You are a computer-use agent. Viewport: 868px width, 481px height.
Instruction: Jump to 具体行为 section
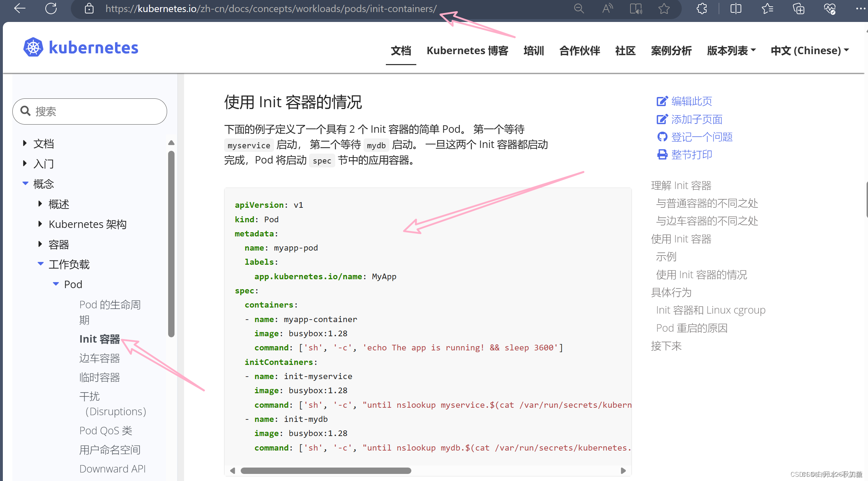coord(671,292)
